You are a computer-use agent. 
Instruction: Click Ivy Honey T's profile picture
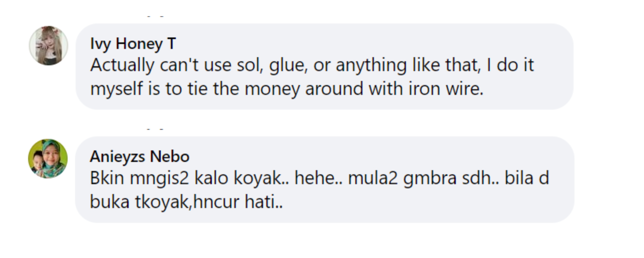[49, 46]
